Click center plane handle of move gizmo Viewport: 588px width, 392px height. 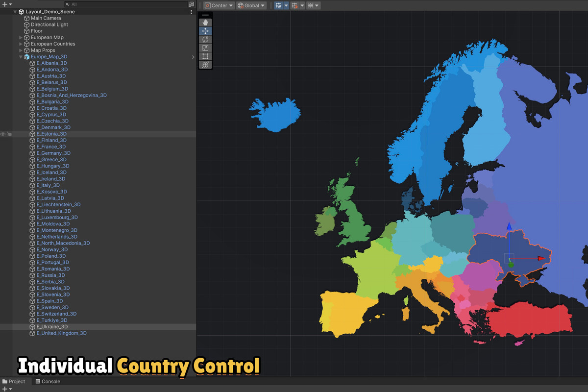pos(509,258)
